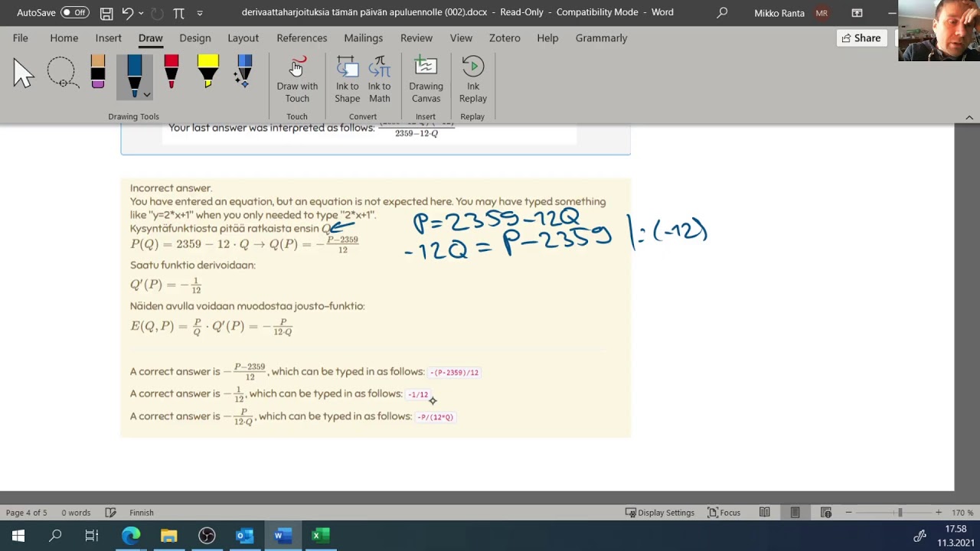980x551 pixels.
Task: Open spelling and proofing check icon
Action: coord(110,513)
